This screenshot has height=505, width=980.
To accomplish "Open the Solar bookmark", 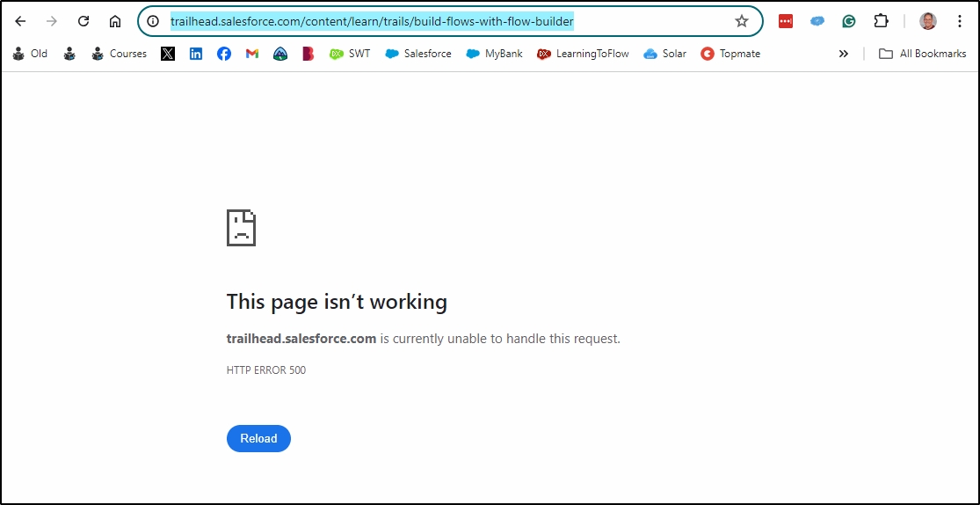I will (665, 54).
